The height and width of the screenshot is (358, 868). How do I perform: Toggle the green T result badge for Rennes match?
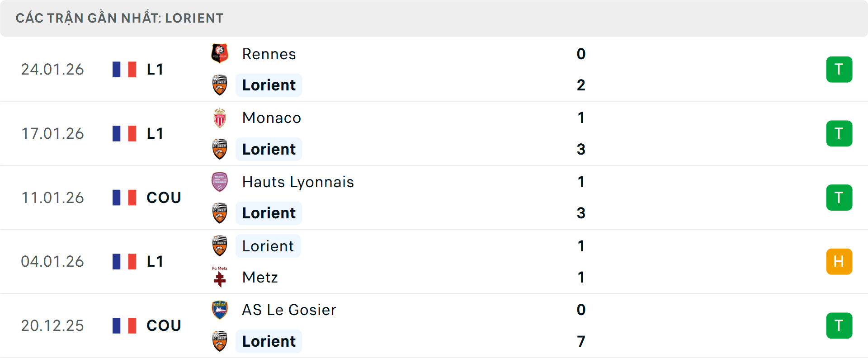click(x=840, y=69)
